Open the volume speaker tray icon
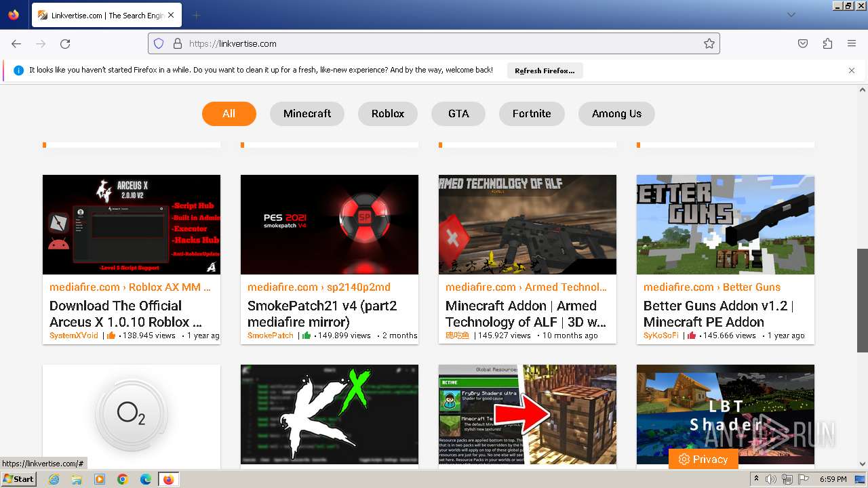The image size is (868, 488). tap(771, 479)
